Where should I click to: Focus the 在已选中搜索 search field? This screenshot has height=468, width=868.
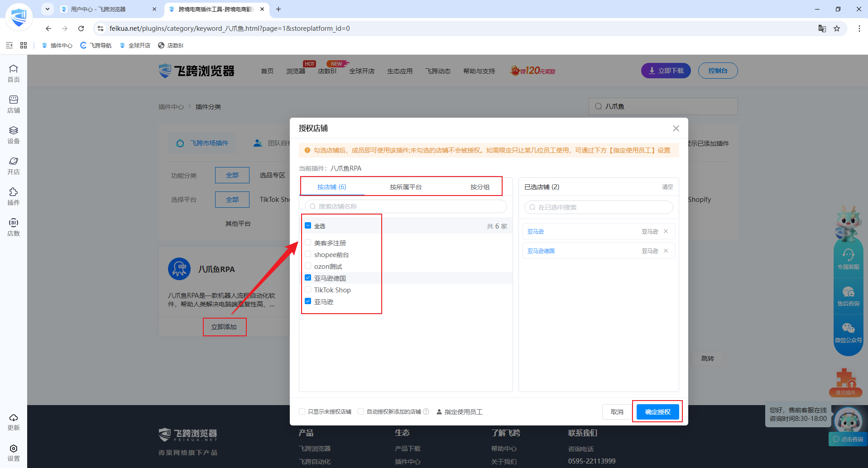coord(599,207)
